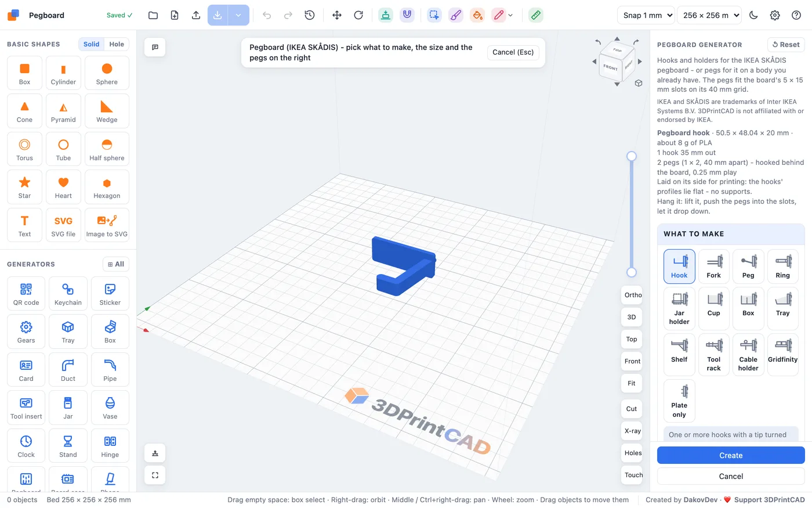Switch shape mode to Hole

117,44
